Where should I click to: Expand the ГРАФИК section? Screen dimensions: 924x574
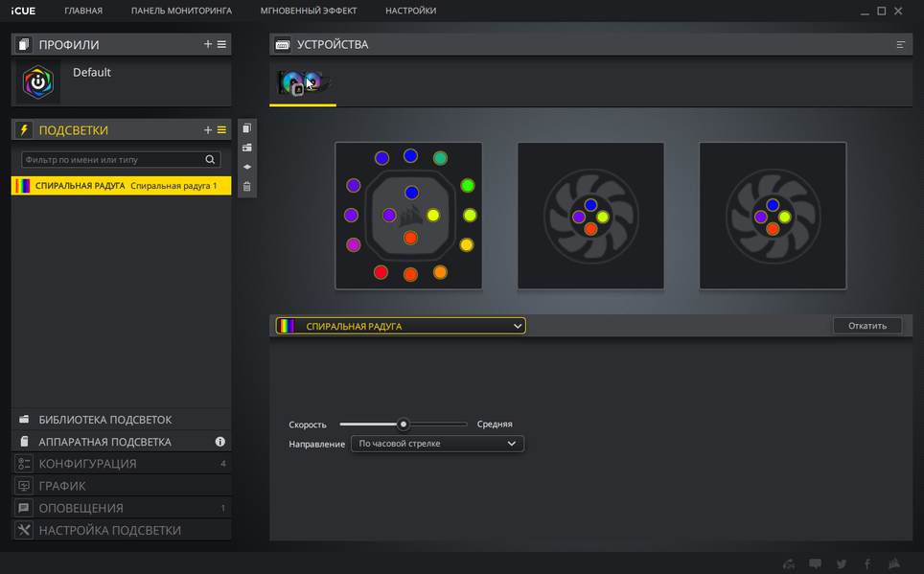[121, 486]
